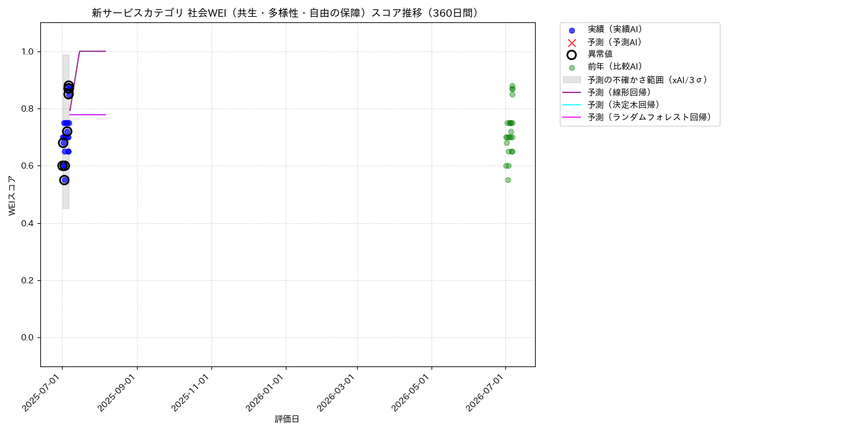Image resolution: width=868 pixels, height=434 pixels.
Task: Click legend label 予測（決定木回帰）
Action: click(x=626, y=105)
